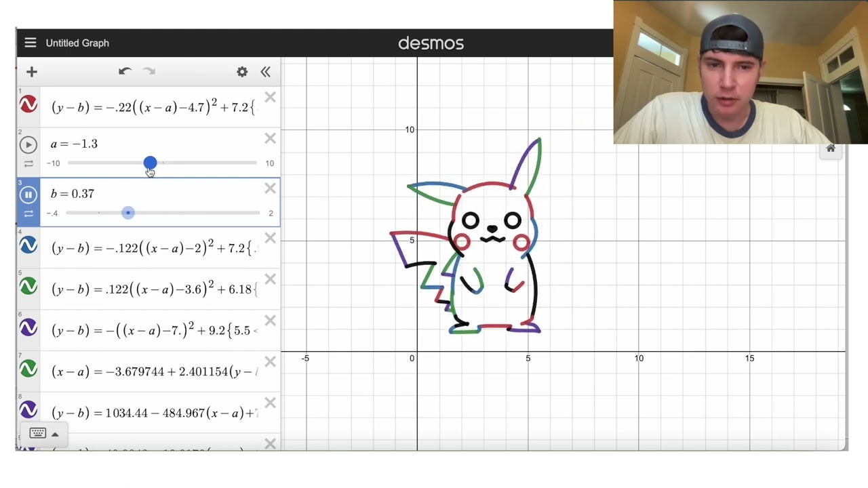Viewport: 868px width, 488px height.
Task: Click the plus add item button
Action: pos(31,72)
